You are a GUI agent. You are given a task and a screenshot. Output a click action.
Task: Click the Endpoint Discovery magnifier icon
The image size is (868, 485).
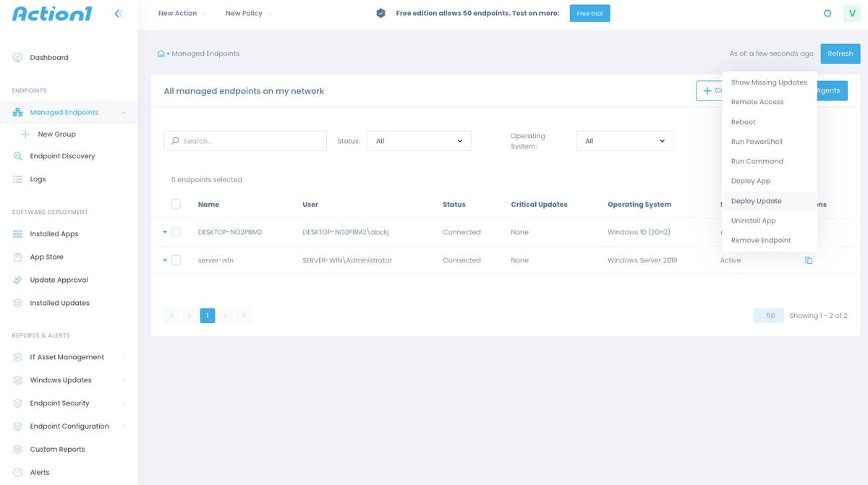18,156
